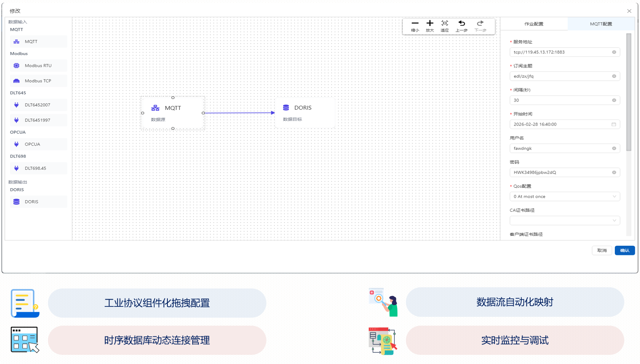Image resolution: width=640 pixels, height=364 pixels.
Task: Click the config panel vertical scrollbar
Action: click(x=629, y=92)
